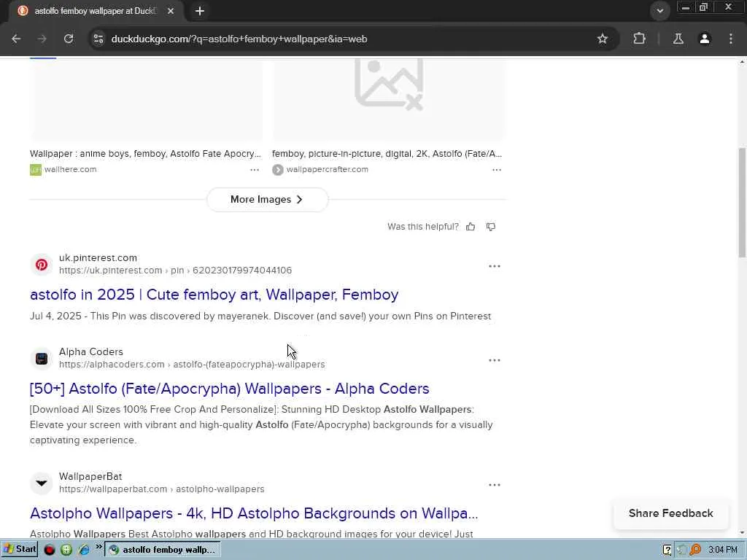Screen dimensions: 747x560
Task: Bookmark this page with the star icon
Action: [602, 39]
